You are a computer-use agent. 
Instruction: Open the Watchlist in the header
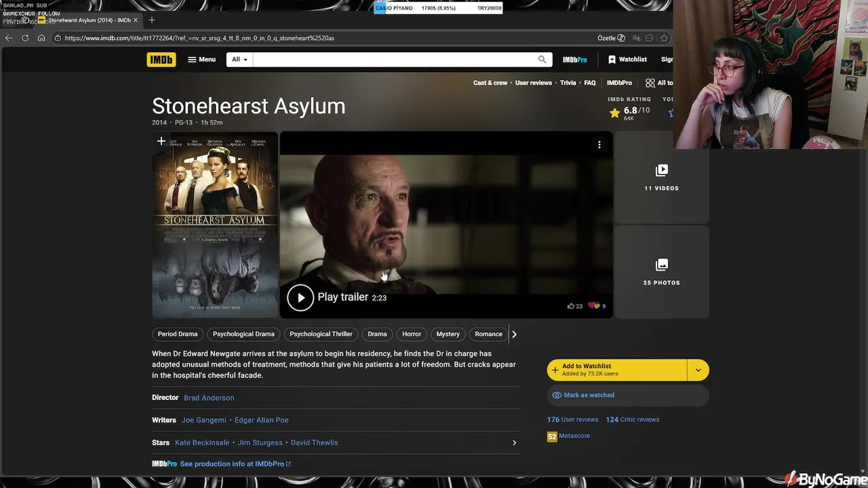tap(627, 60)
